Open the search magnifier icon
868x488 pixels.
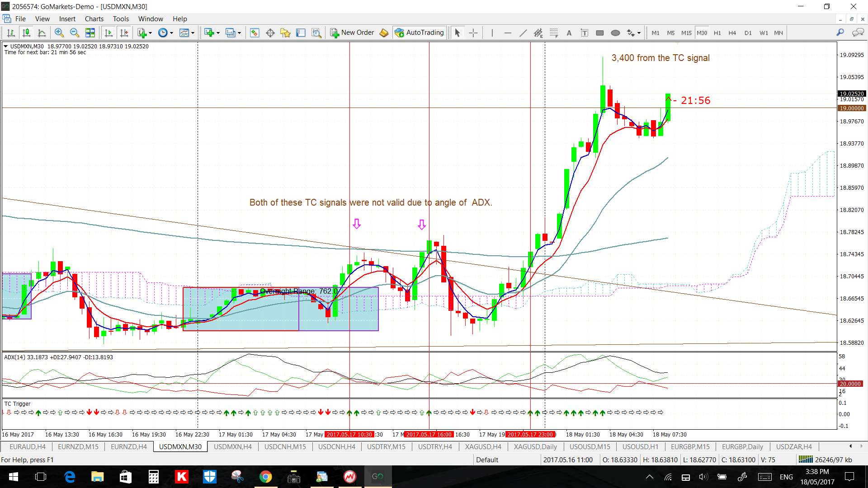840,33
